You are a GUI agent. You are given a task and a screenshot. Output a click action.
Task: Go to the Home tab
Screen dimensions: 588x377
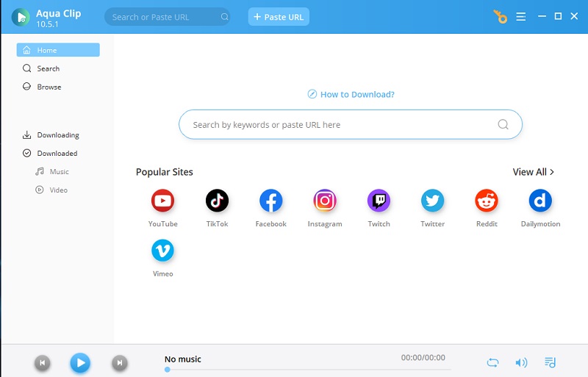58,50
